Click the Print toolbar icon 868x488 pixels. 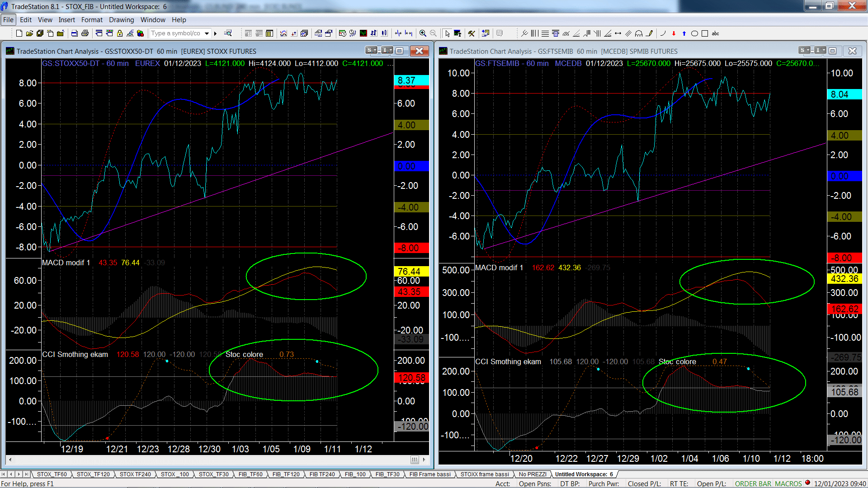click(x=85, y=33)
